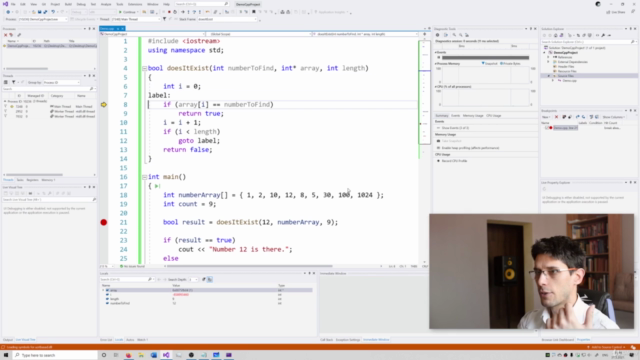This screenshot has width=640, height=360.
Task: Click Show Events link in Diagnostic Tools
Action: pyautogui.click(x=455, y=128)
